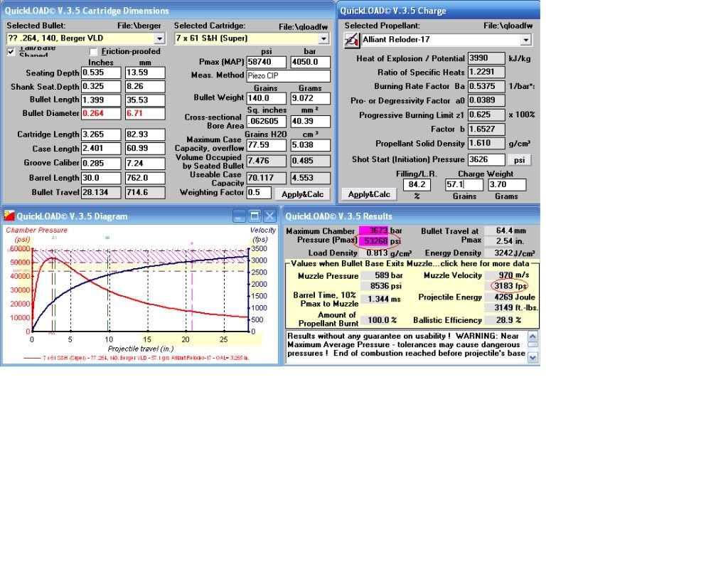Click the Groove Caliber inches field
This screenshot has width=728, height=572.
click(101, 164)
